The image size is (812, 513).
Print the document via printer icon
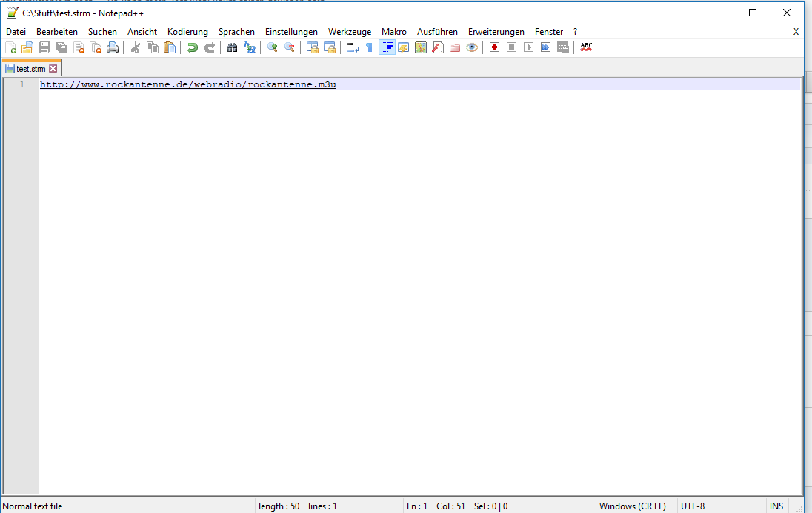[x=113, y=47]
